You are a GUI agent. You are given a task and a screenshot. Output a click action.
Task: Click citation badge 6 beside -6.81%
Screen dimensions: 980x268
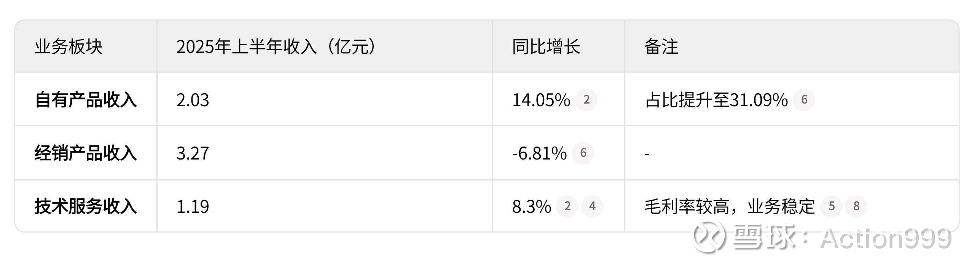point(583,153)
